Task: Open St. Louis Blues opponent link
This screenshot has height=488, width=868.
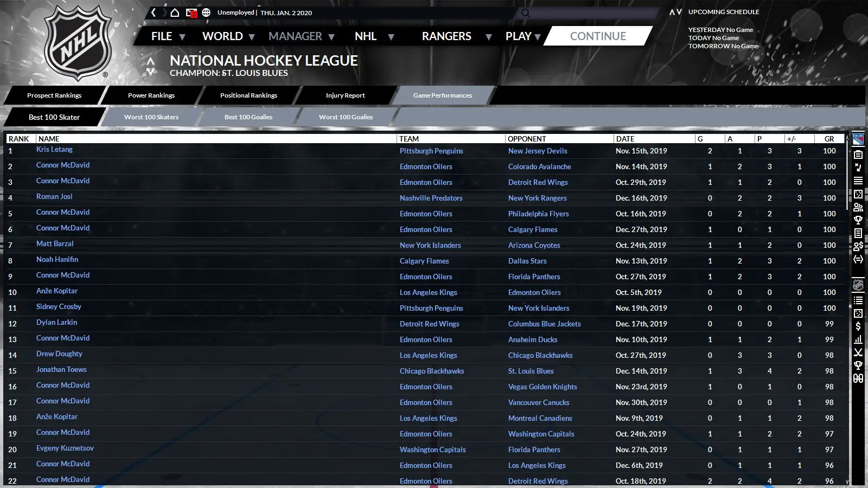Action: coord(531,371)
